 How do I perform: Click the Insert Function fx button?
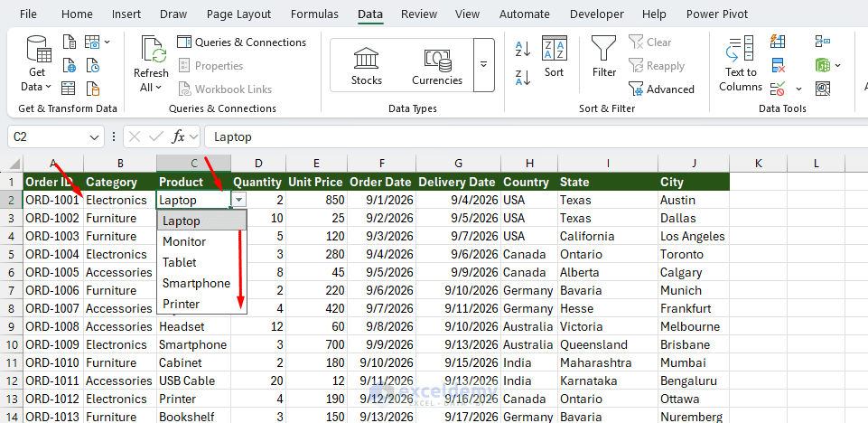pos(178,136)
